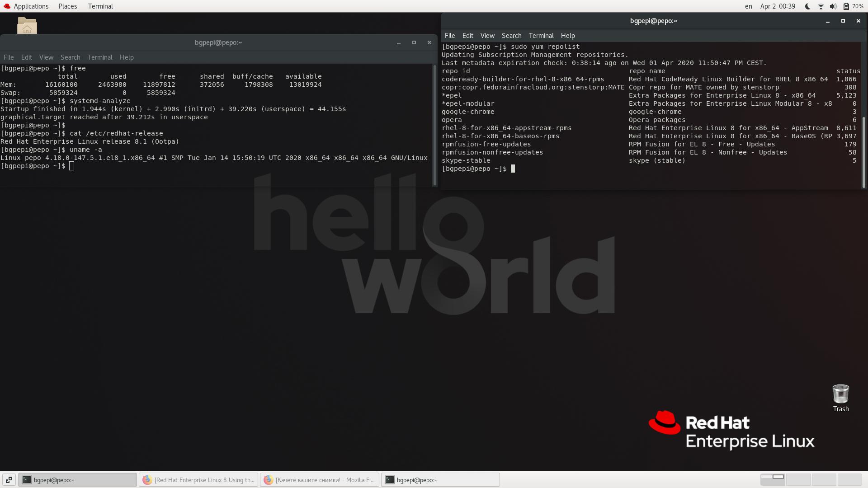The image size is (868, 488).
Task: Click 'cat /etc/redhat-release' command text
Action: [x=116, y=133]
